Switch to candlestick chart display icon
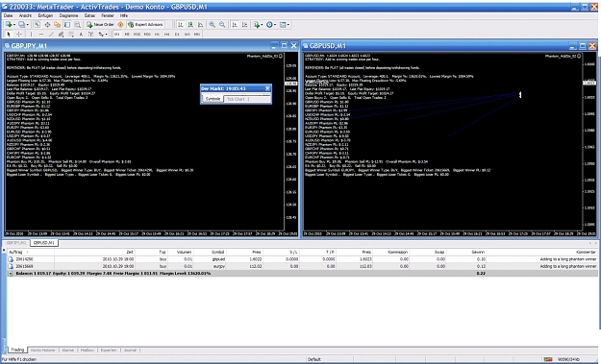This screenshot has height=364, width=601. 190,25
